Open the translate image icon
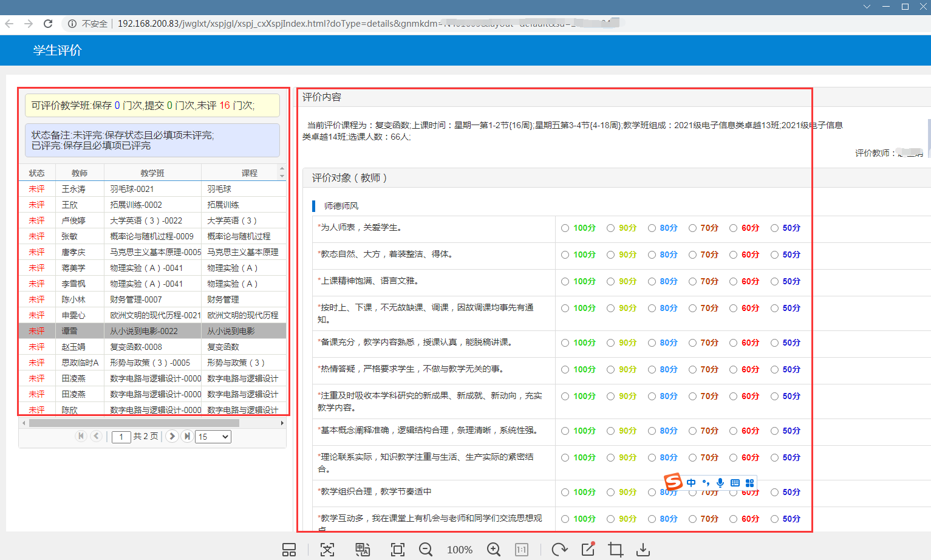The image size is (931, 560). pyautogui.click(x=363, y=550)
